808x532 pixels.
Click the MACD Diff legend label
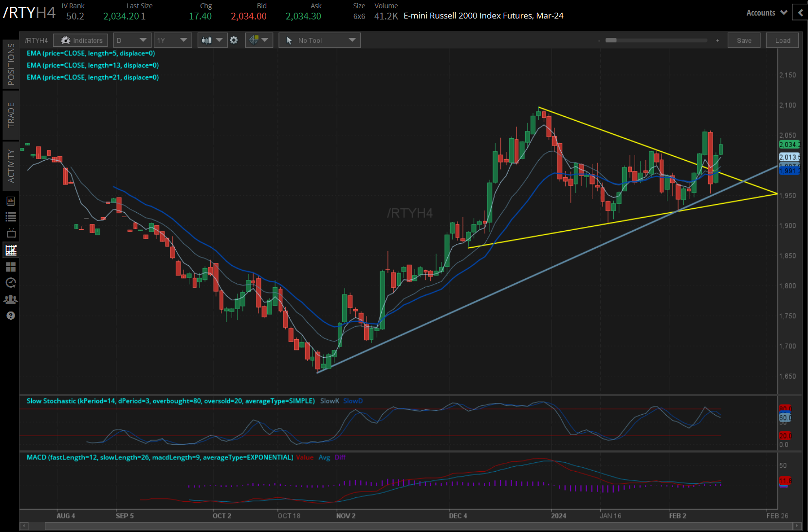coord(340,458)
